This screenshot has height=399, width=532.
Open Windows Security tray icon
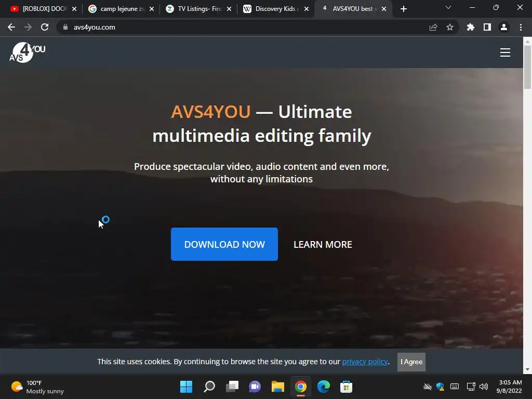[x=441, y=387]
